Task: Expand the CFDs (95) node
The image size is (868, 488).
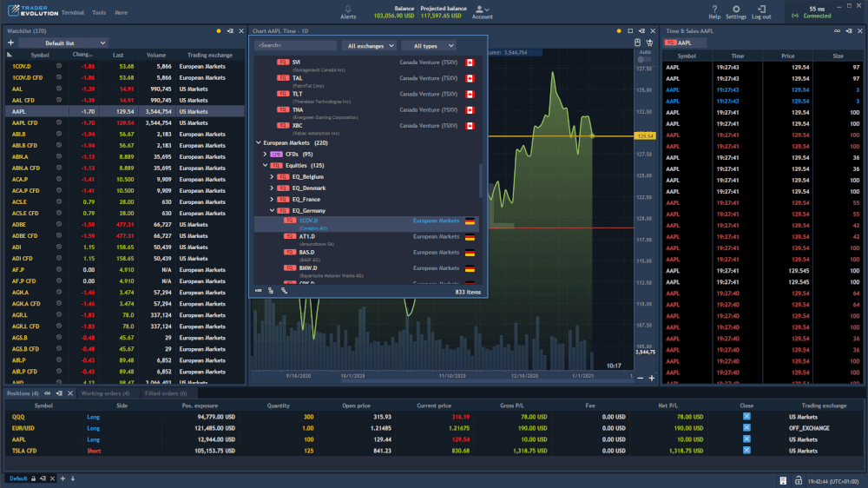Action: pyautogui.click(x=265, y=154)
